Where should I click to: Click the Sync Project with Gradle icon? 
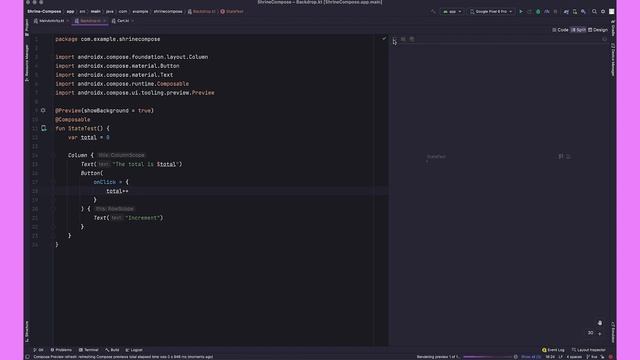pyautogui.click(x=566, y=11)
